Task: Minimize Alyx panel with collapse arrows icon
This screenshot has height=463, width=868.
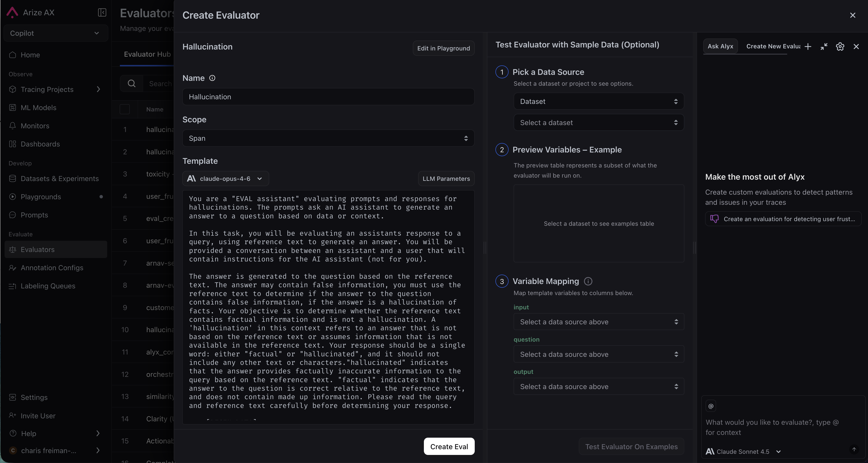Action: 824,47
